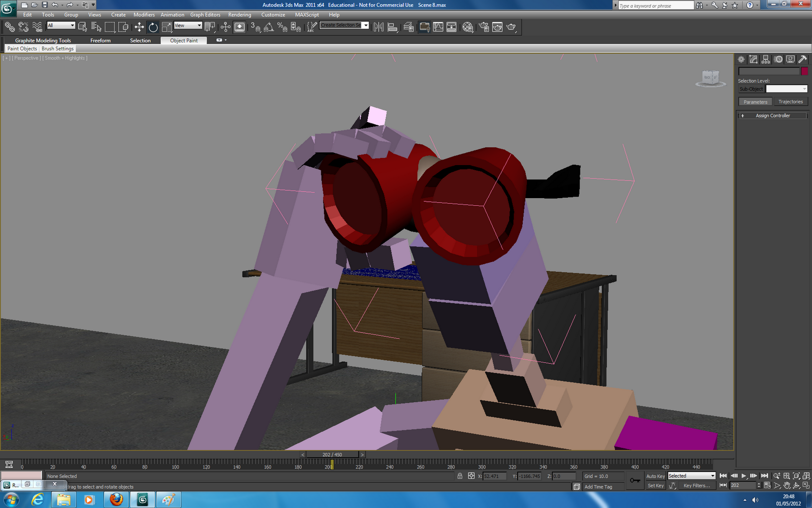This screenshot has height=508, width=812.
Task: Open the Utilities panel hammer icon
Action: tap(803, 59)
